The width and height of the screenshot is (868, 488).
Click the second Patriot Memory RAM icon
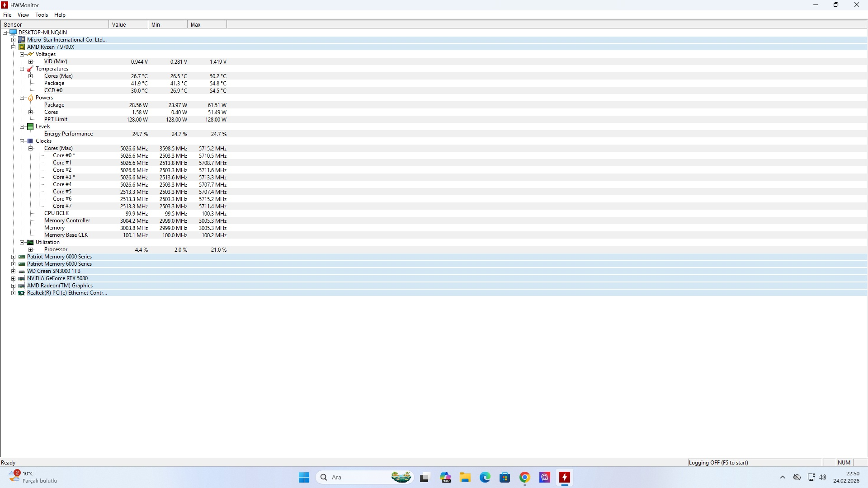coord(22,264)
